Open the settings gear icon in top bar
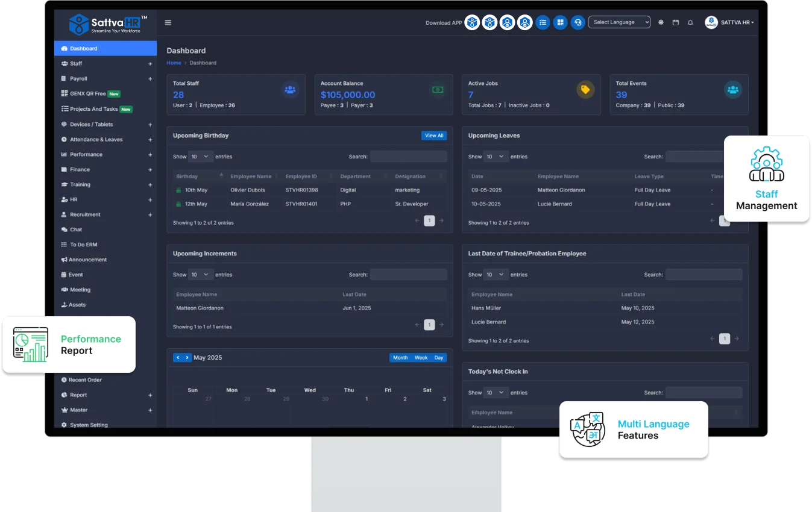 click(661, 23)
